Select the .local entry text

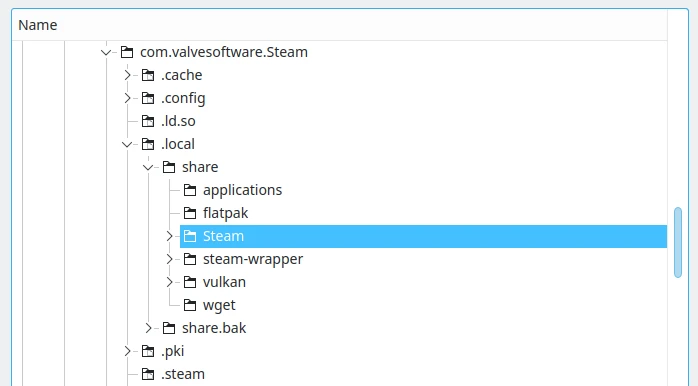tap(178, 144)
